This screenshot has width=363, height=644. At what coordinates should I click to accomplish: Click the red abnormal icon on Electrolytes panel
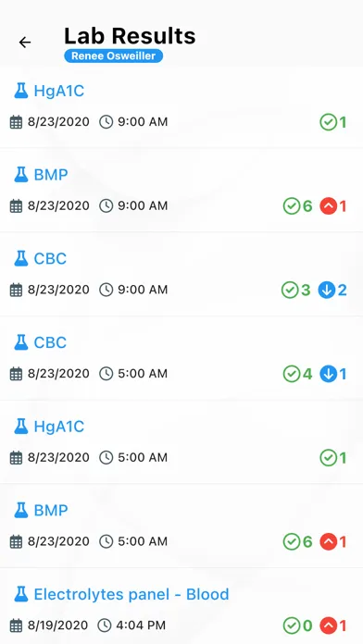pos(328,625)
